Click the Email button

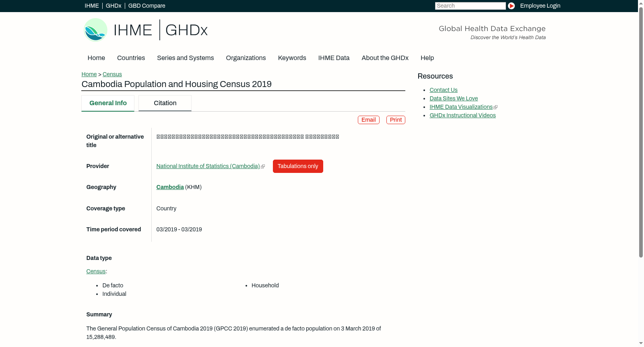[369, 120]
